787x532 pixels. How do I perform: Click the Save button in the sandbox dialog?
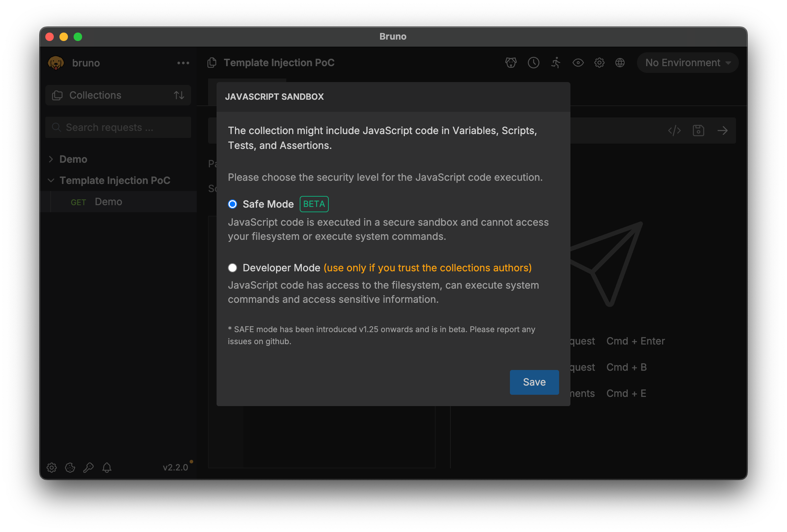(534, 382)
